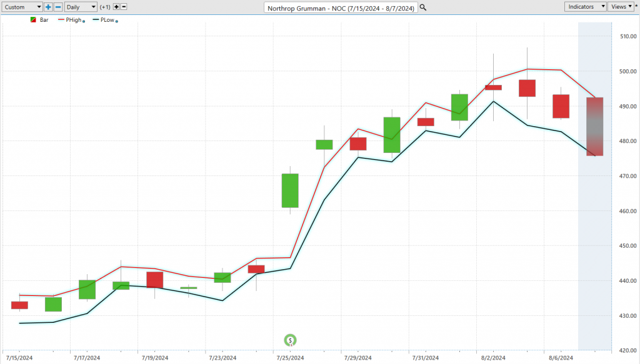Click the shaded forecast candle on the far right

click(595, 127)
